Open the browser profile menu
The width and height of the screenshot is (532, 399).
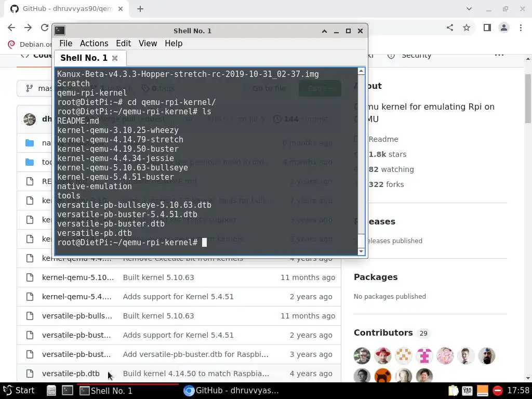pos(504,28)
